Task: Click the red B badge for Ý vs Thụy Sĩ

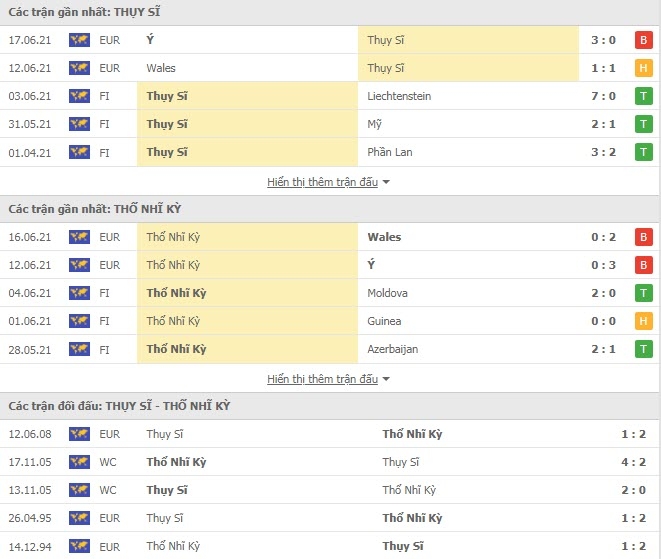Action: (x=643, y=40)
